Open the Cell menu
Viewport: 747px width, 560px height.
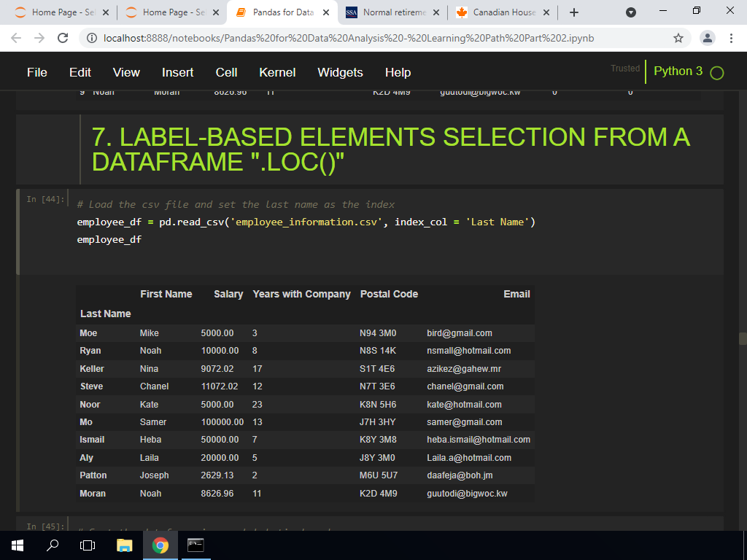pyautogui.click(x=226, y=72)
